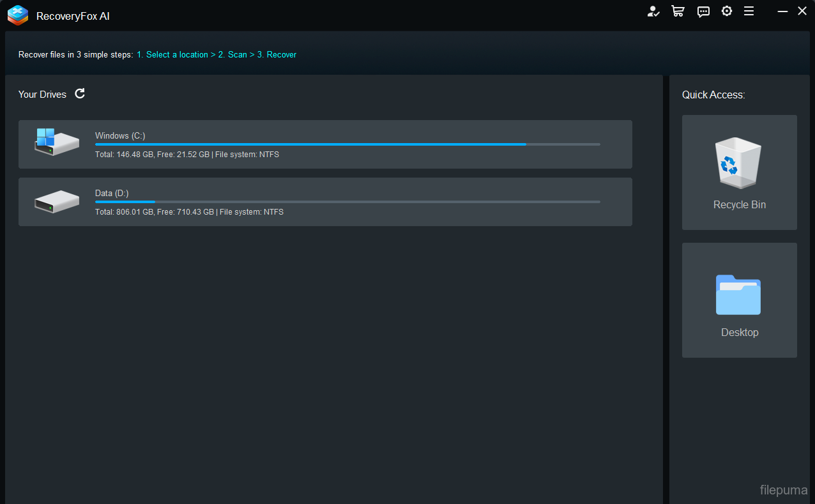Click the shopping cart purchase icon
815x504 pixels.
(x=678, y=11)
